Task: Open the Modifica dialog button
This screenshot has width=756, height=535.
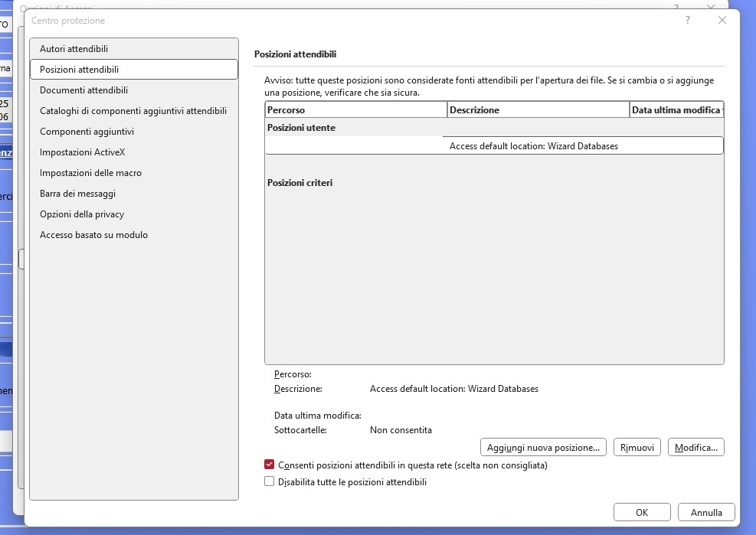Action: pos(695,447)
